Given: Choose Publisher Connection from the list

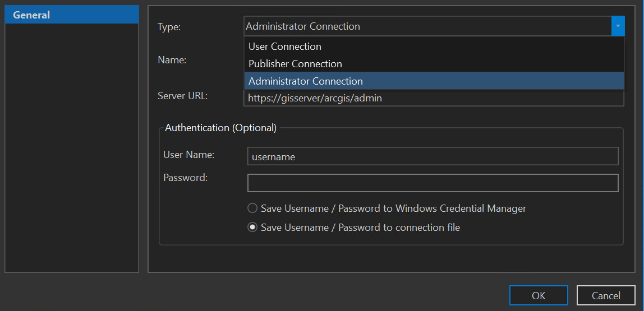Looking at the screenshot, I should tap(295, 64).
